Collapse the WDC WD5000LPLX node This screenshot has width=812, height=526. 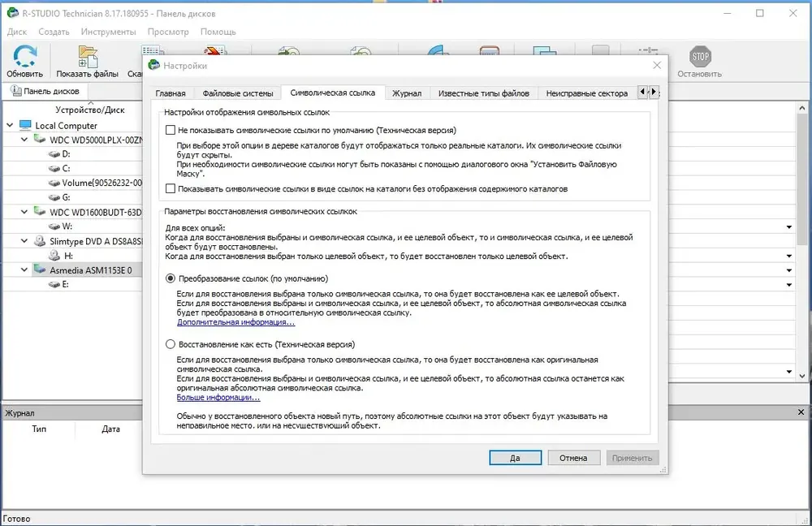coord(24,140)
